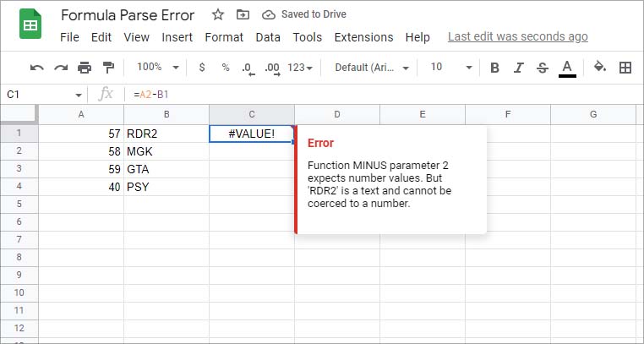
Task: Format as percent icon
Action: (x=226, y=68)
